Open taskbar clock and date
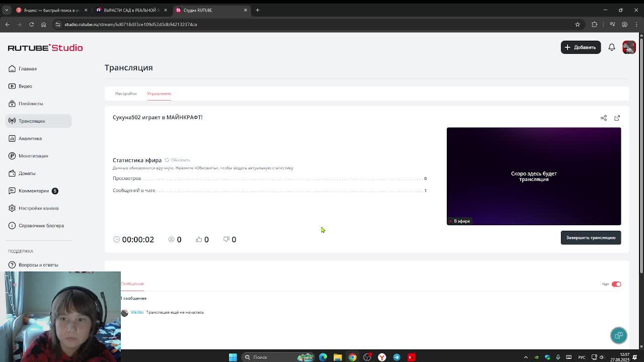 [619, 357]
